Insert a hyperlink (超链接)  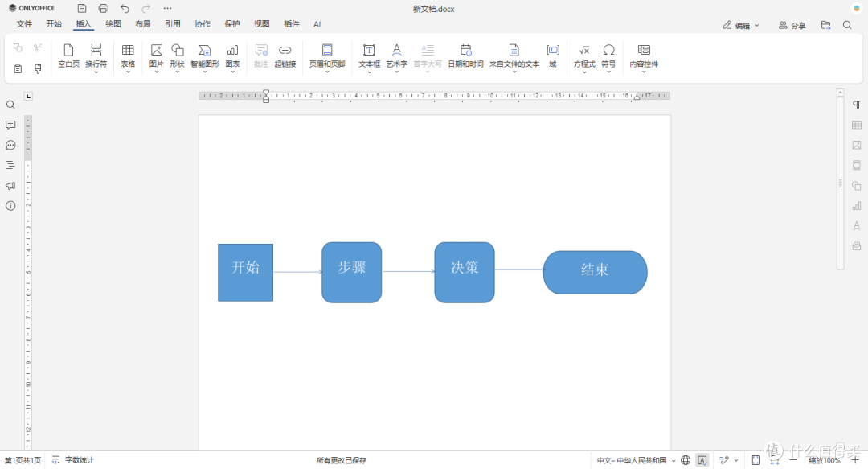click(x=285, y=56)
